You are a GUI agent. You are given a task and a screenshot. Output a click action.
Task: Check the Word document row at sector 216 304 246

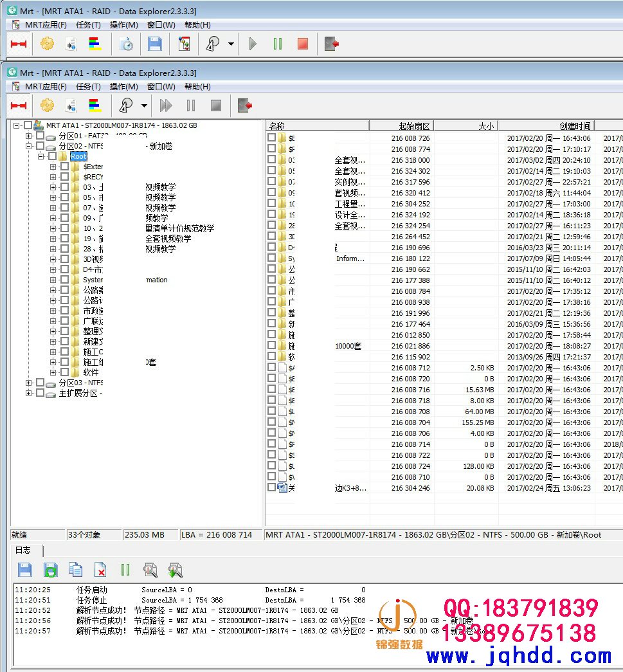point(271,487)
